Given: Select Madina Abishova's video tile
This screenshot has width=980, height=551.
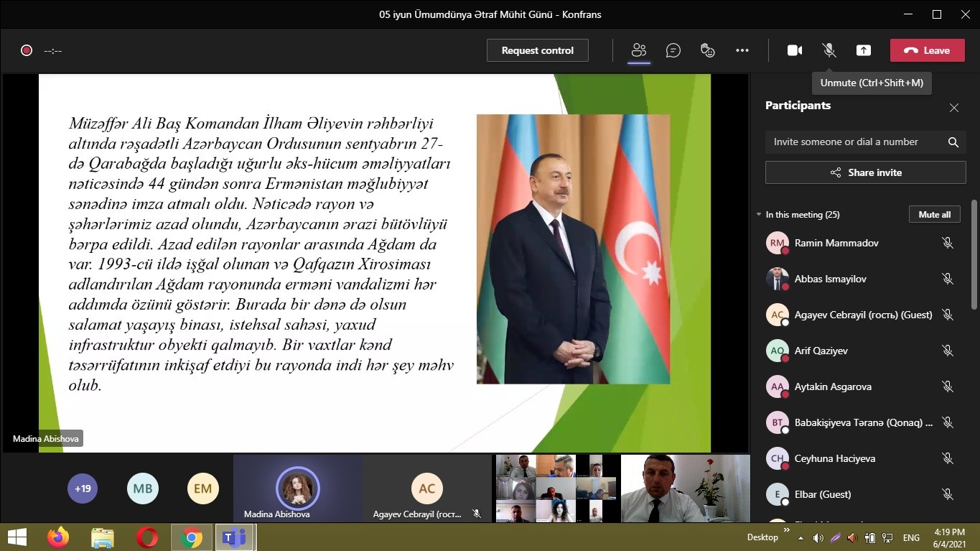Looking at the screenshot, I should pos(298,489).
